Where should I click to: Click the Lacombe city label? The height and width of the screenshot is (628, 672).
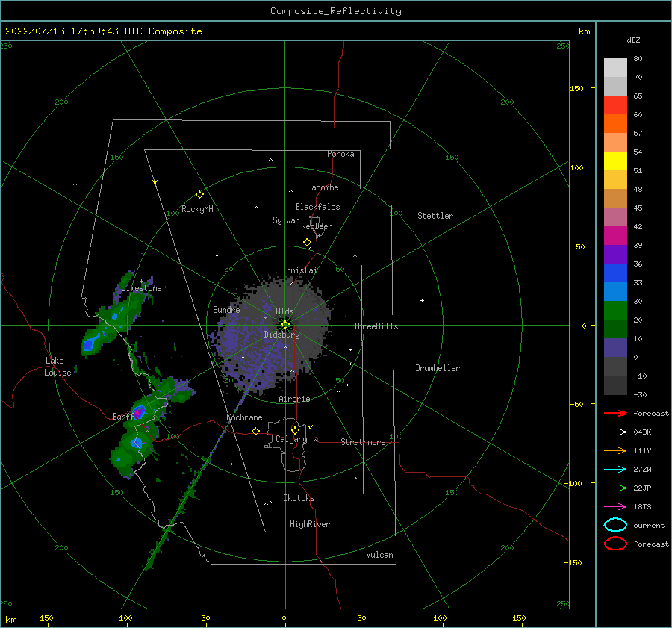coord(323,187)
